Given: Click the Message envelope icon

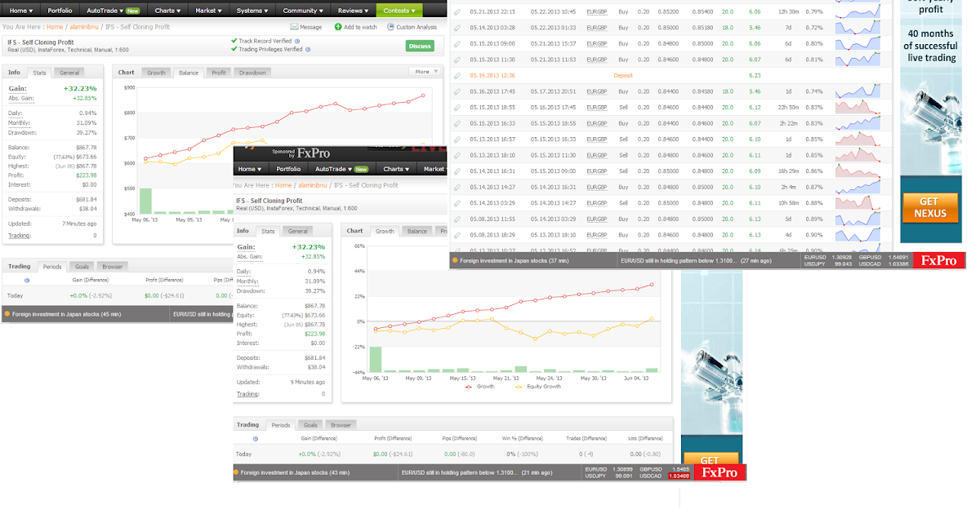Looking at the screenshot, I should click(x=296, y=27).
